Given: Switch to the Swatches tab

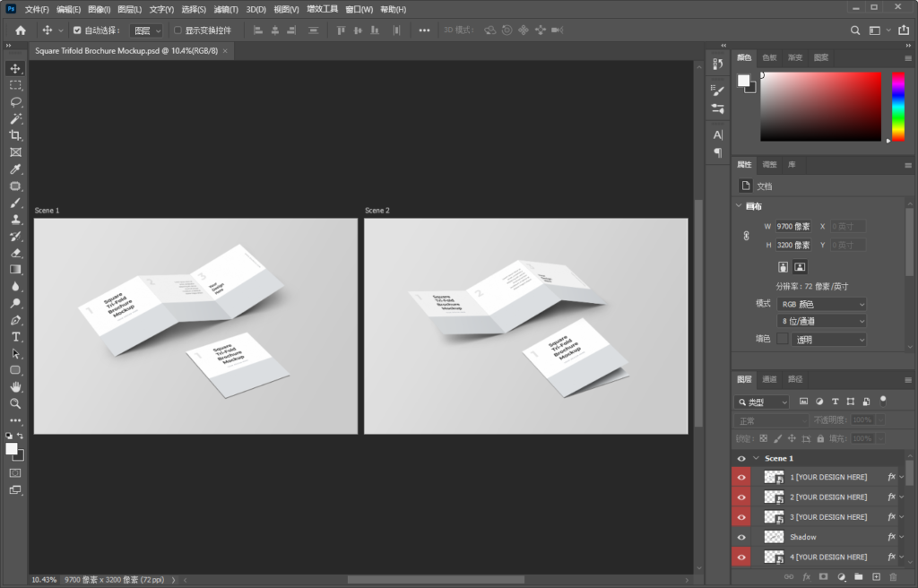Looking at the screenshot, I should coord(769,57).
